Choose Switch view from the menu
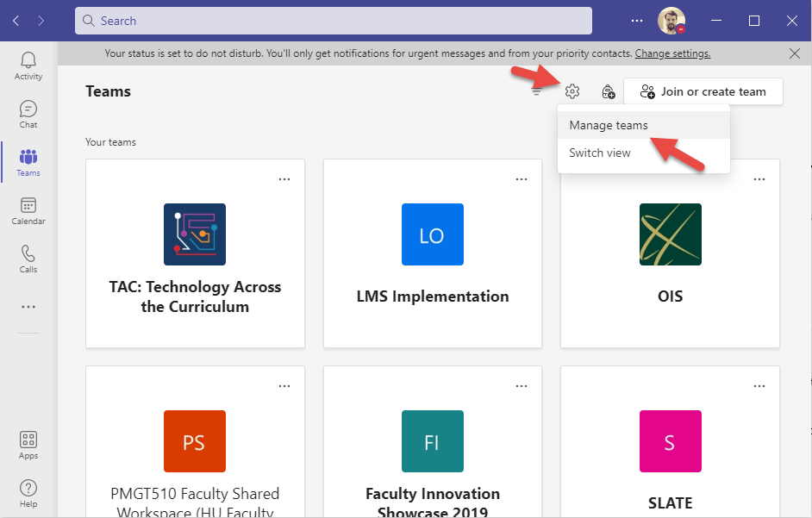This screenshot has height=518, width=812. [x=644, y=153]
